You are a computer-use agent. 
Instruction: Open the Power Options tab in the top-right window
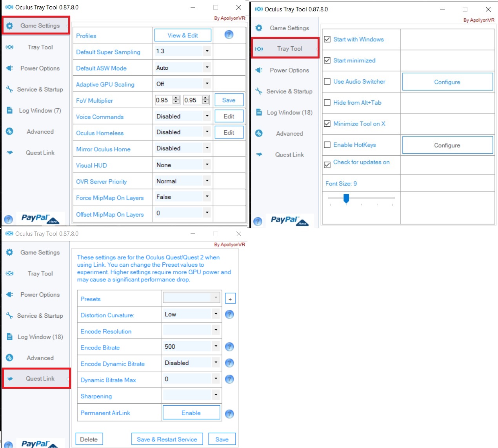click(285, 70)
